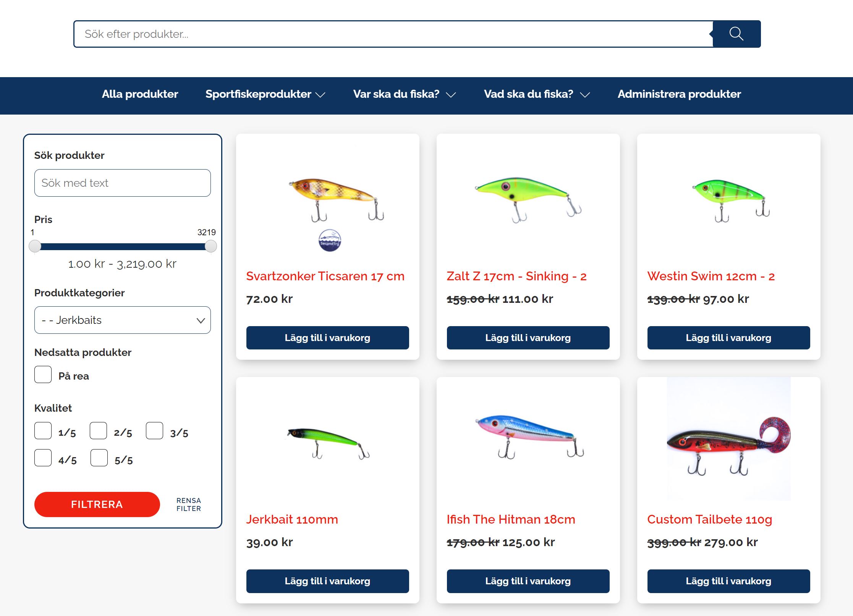Click the magnifying glass search icon

pos(736,34)
